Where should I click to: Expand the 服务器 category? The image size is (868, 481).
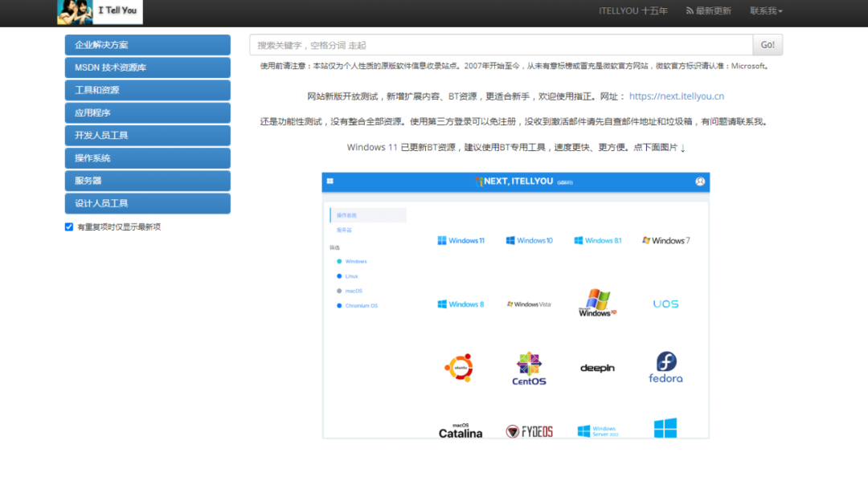click(147, 181)
